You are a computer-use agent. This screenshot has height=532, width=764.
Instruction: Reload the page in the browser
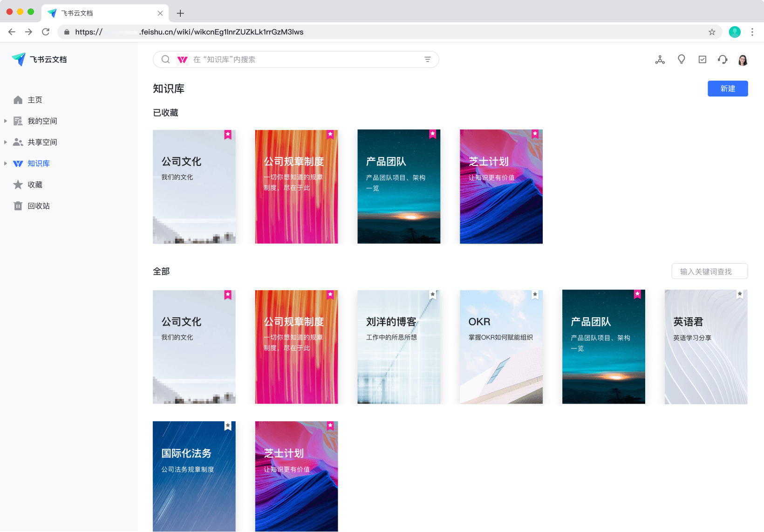click(x=46, y=32)
